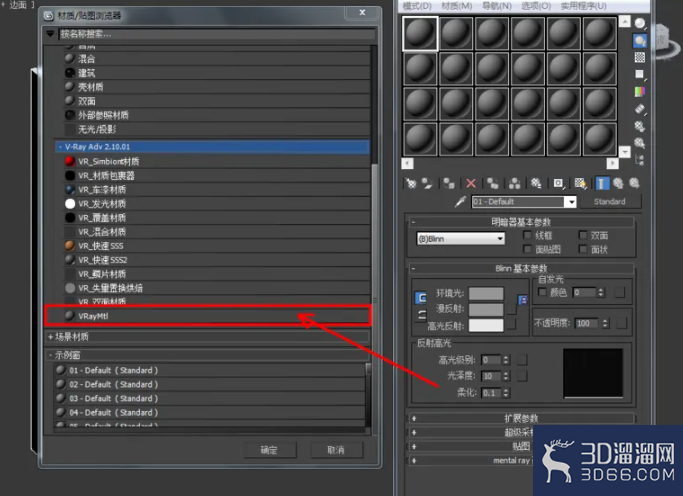Click the 漫反射 color swatch
Viewport: 683px width, 496px height.
(x=486, y=309)
